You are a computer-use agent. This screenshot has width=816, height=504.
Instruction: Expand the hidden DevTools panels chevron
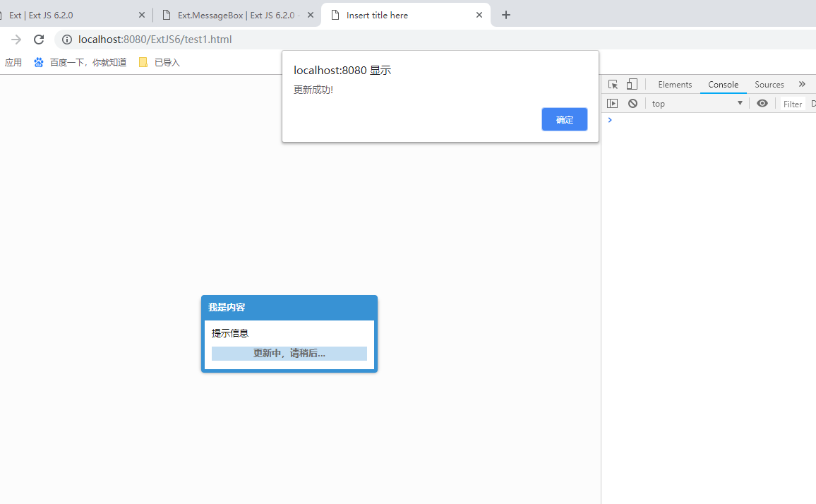click(x=802, y=84)
